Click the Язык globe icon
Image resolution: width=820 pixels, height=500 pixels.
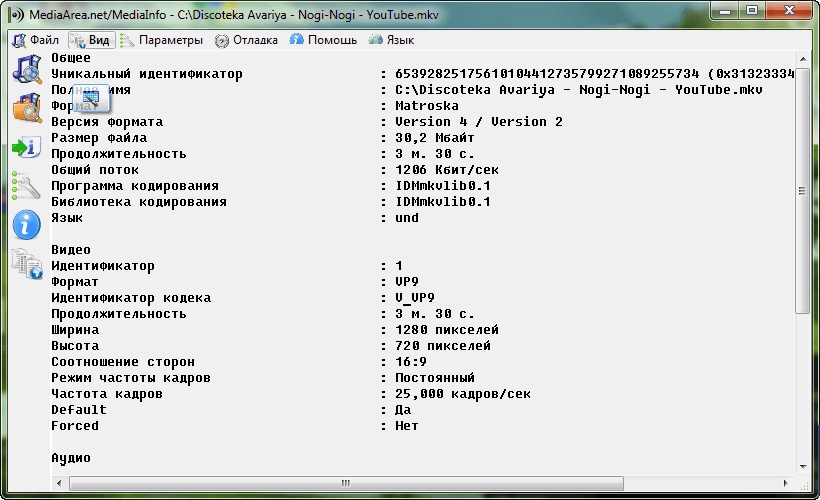coord(375,40)
